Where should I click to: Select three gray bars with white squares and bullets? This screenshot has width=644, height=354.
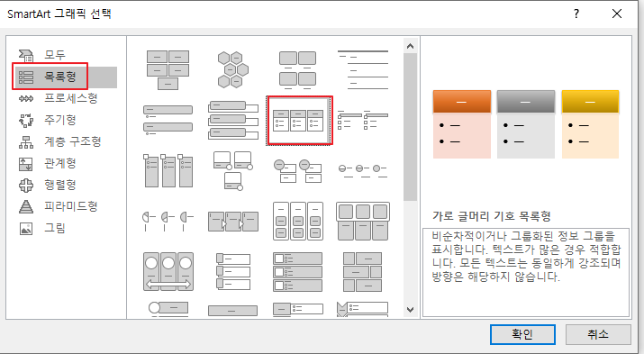(298, 271)
